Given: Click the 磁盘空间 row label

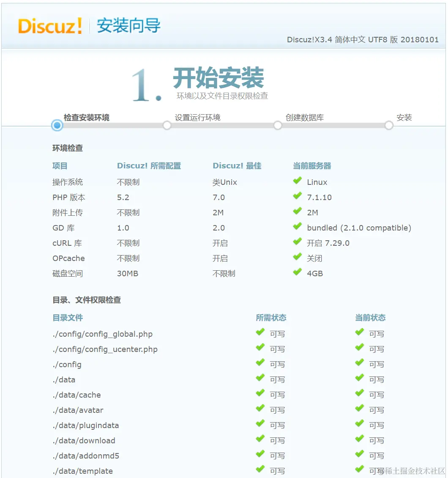Looking at the screenshot, I should point(68,274).
